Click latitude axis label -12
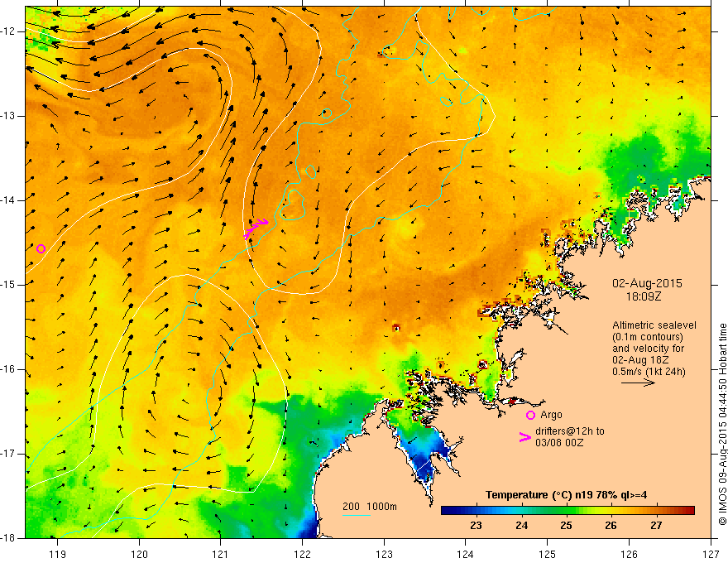The image size is (728, 563). coord(8,31)
